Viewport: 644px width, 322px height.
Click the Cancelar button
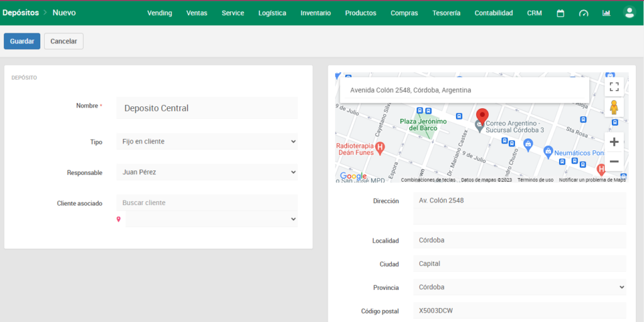coord(64,41)
